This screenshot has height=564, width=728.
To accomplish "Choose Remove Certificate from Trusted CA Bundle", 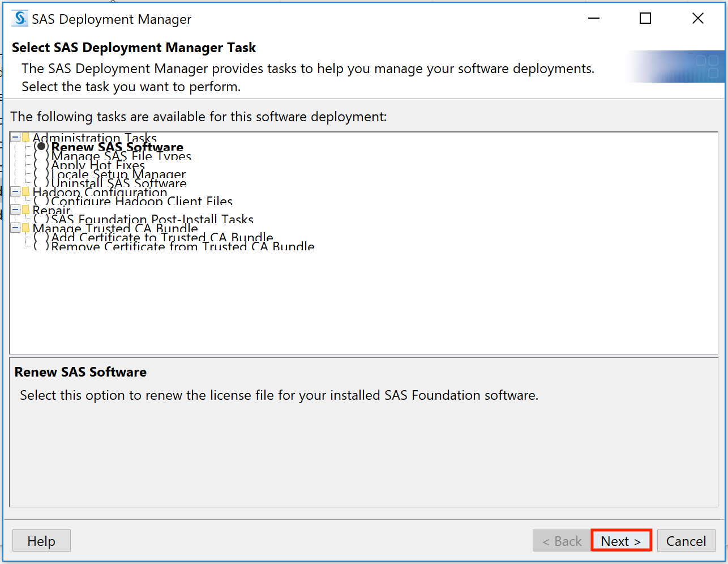I will tap(41, 246).
